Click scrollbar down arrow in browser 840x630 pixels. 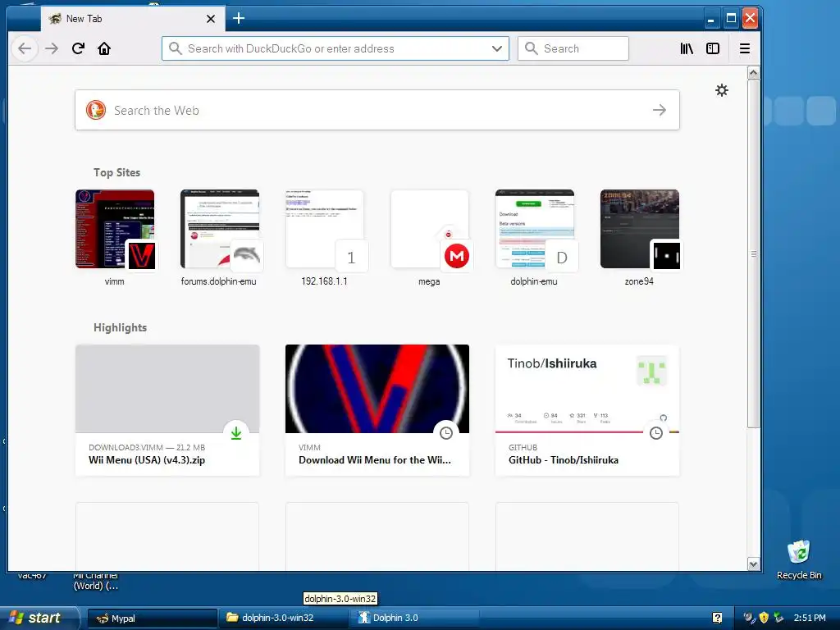coord(753,564)
